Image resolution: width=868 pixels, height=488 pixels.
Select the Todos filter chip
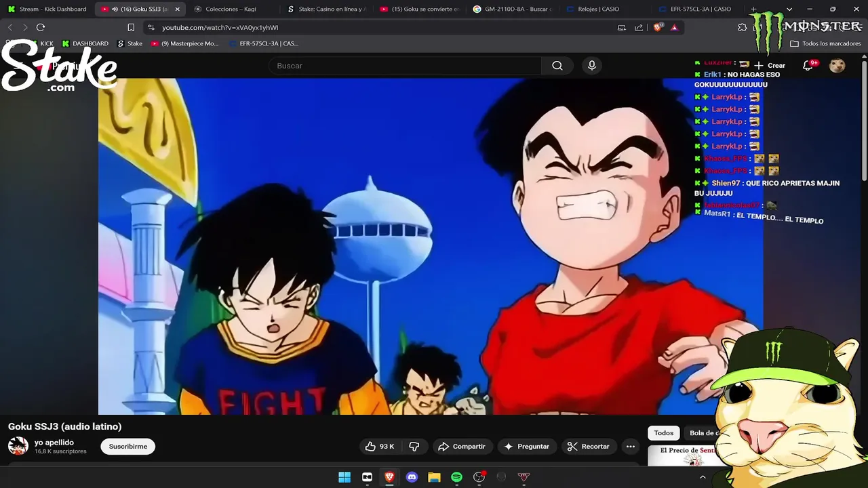(x=664, y=433)
